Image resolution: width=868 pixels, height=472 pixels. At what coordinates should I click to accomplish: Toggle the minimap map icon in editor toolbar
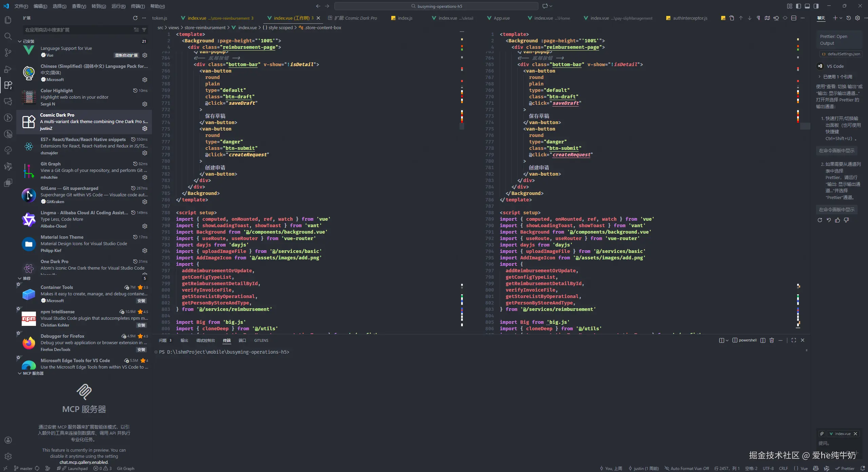[767, 18]
